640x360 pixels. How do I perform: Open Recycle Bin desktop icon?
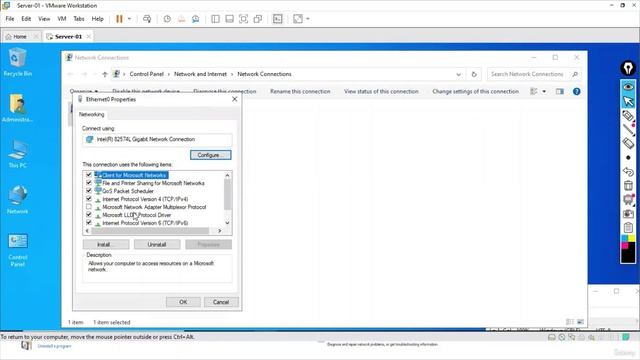pyautogui.click(x=18, y=62)
